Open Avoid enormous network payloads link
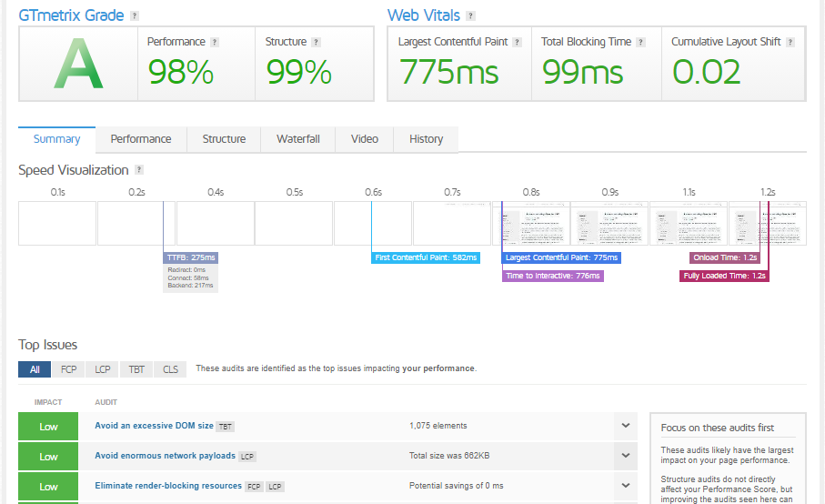The height and width of the screenshot is (504, 825). point(166,456)
